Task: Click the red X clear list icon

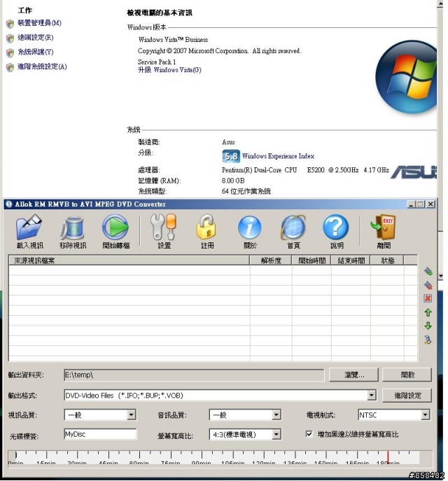Action: point(428,298)
